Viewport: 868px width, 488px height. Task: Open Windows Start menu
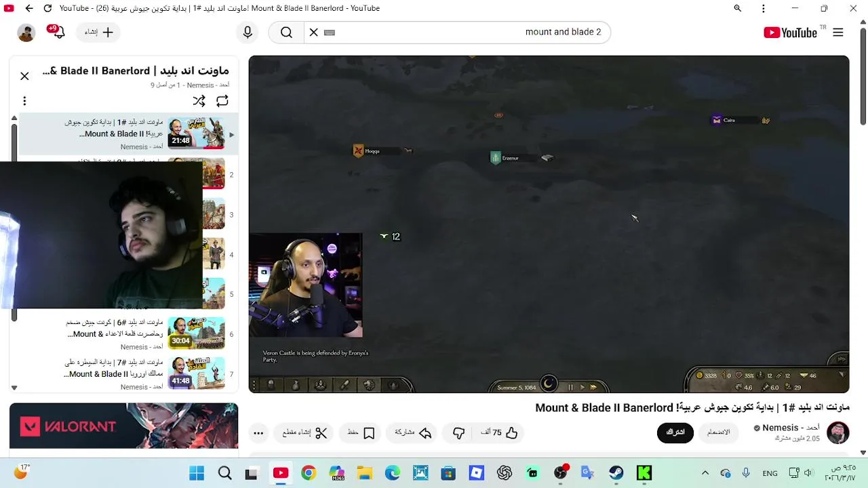tap(197, 473)
